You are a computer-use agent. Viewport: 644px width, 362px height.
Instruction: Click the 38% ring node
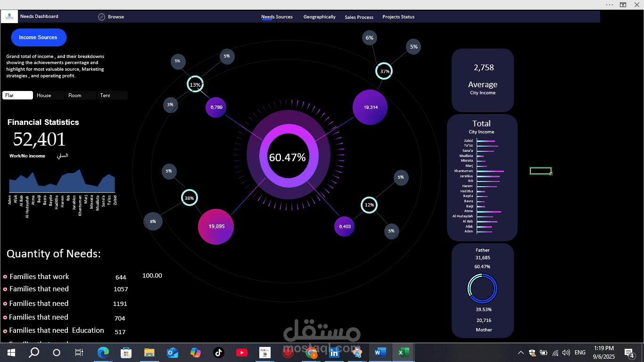(189, 198)
